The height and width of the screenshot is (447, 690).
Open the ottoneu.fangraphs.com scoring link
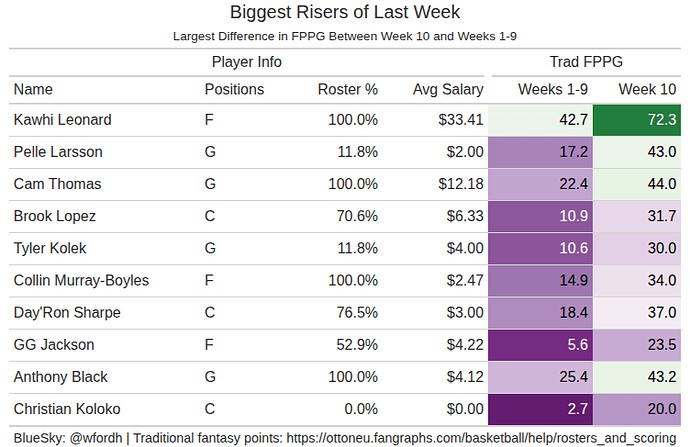tap(480, 436)
